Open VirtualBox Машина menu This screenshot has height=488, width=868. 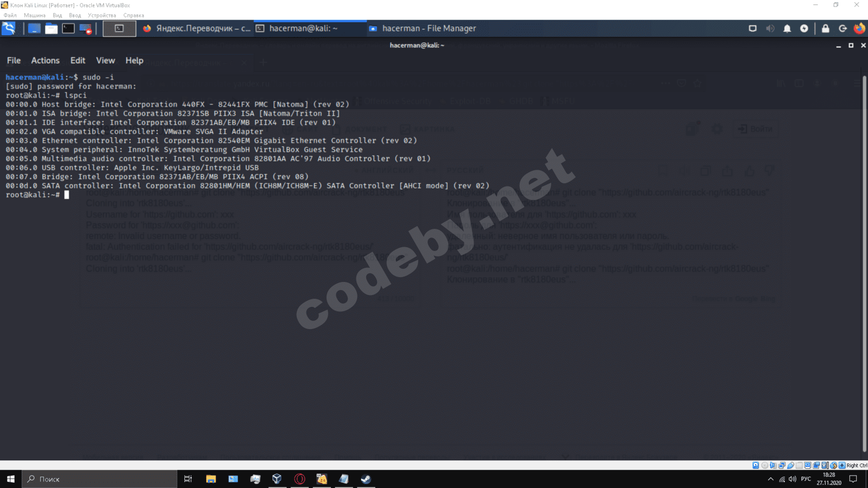click(x=35, y=15)
